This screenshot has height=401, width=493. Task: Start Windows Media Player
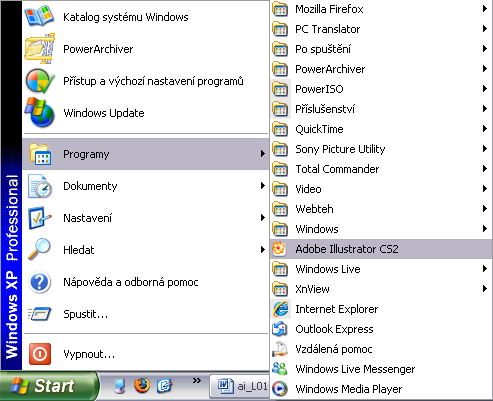[x=381, y=389]
